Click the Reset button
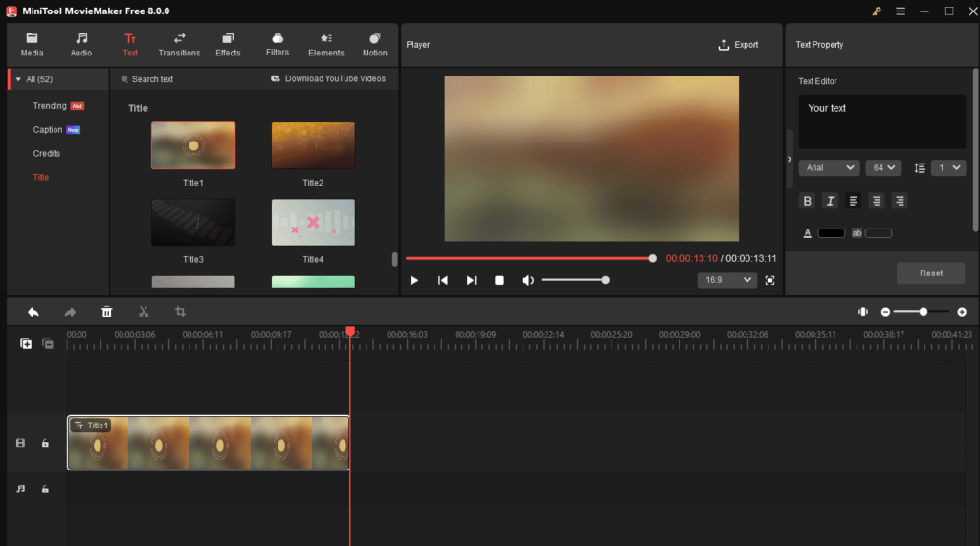Screen dimensions: 980x546 (x=930, y=273)
